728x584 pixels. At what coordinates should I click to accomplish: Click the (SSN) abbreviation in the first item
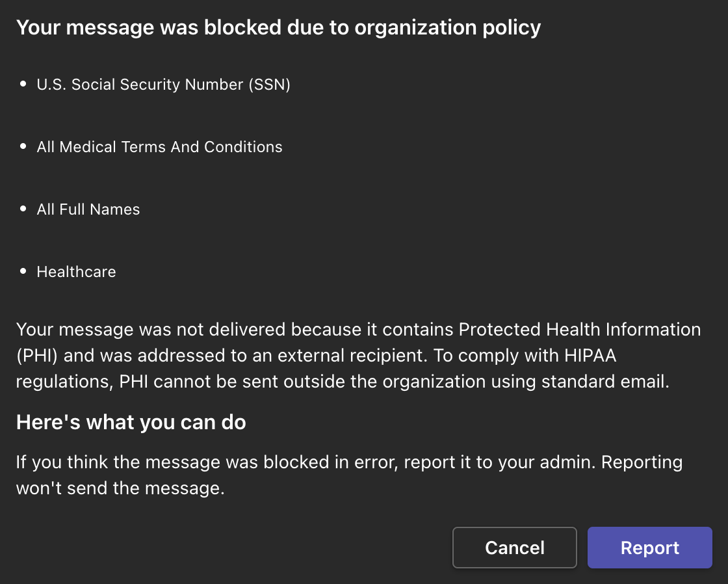point(269,85)
